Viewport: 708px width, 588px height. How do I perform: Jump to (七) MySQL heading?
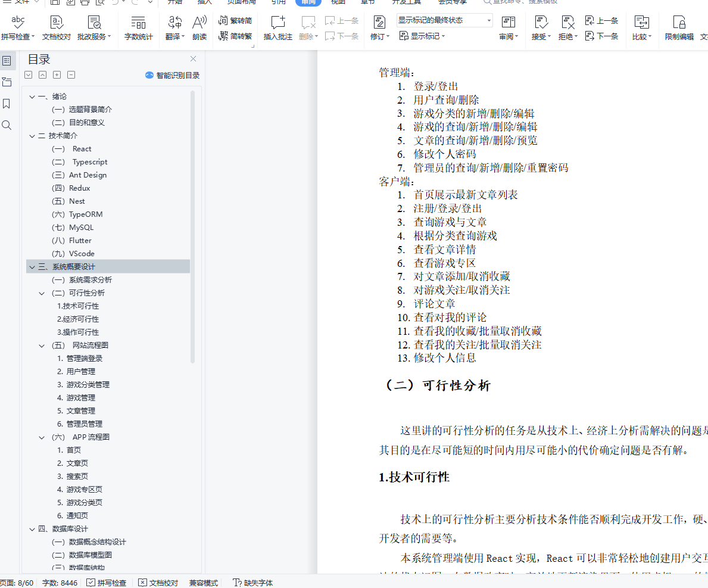pyautogui.click(x=72, y=227)
